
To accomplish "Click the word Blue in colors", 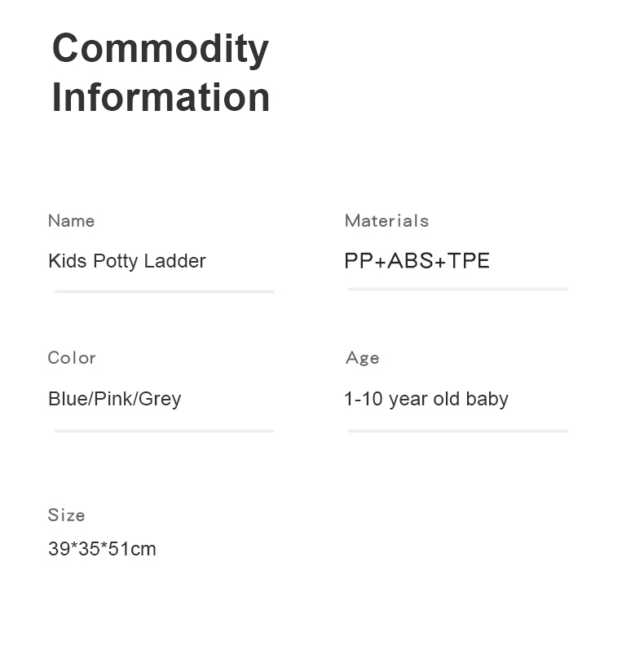I will tap(68, 399).
